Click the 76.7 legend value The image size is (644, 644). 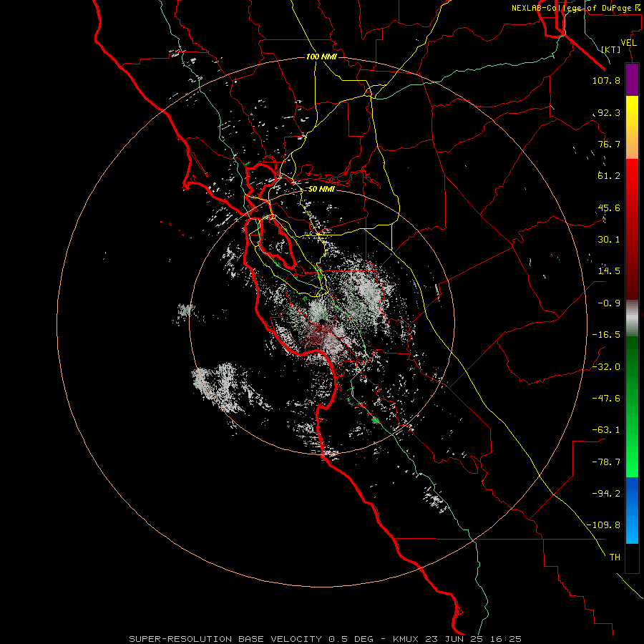pos(609,144)
